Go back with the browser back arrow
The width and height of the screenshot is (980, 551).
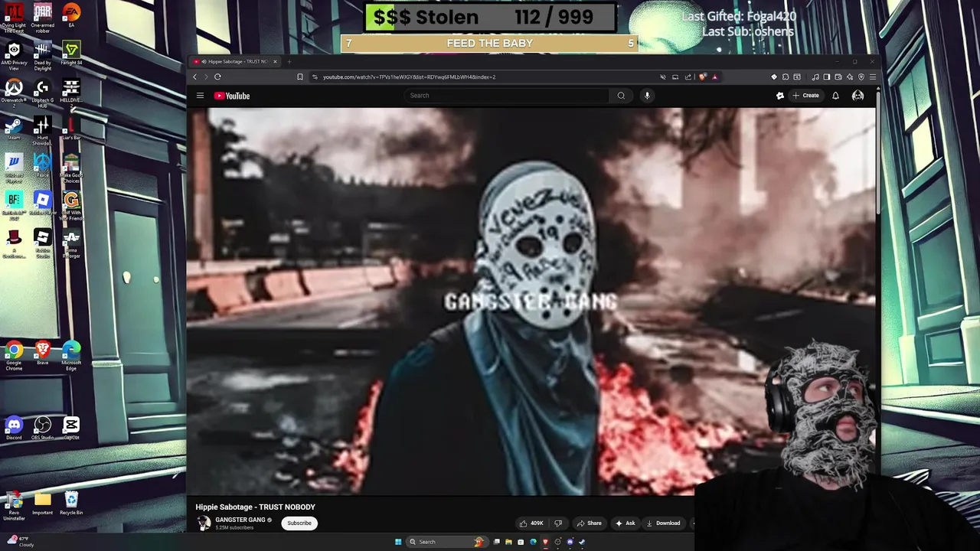point(194,77)
